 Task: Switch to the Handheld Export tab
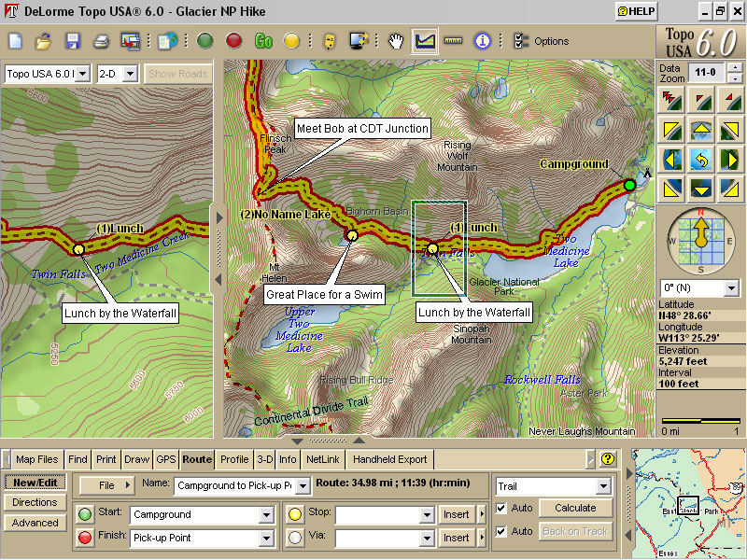tap(389, 459)
